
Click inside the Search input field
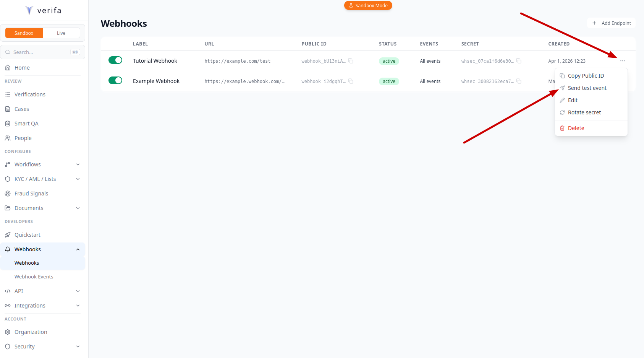pyautogui.click(x=38, y=52)
